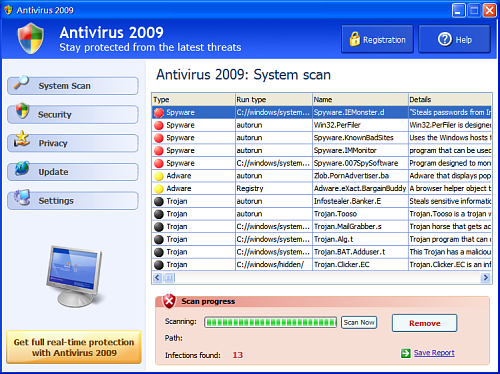
Task: Select the Win32.PerFiler name cell
Action: click(360, 125)
